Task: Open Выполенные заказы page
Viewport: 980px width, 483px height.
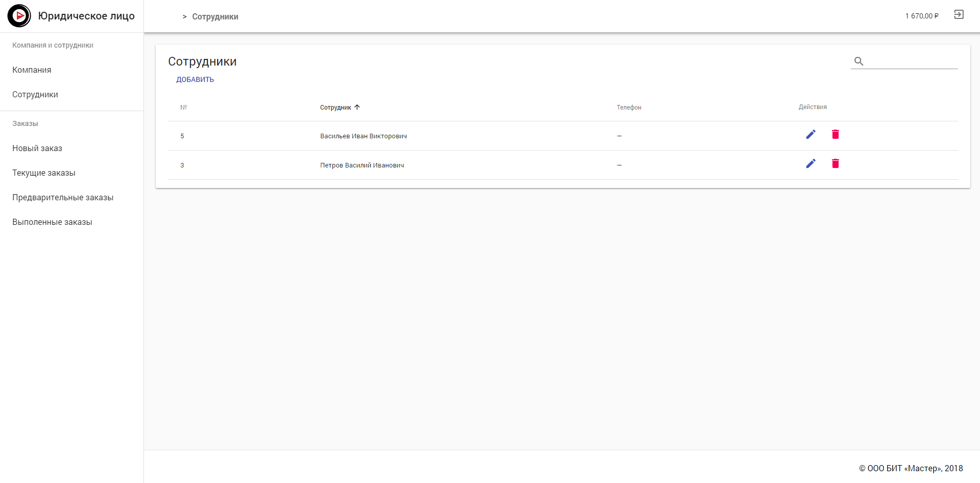Action: [x=52, y=222]
